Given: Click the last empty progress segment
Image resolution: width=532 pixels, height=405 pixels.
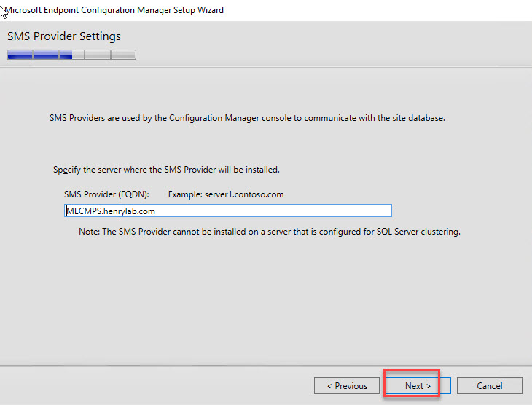Looking at the screenshot, I should point(122,55).
